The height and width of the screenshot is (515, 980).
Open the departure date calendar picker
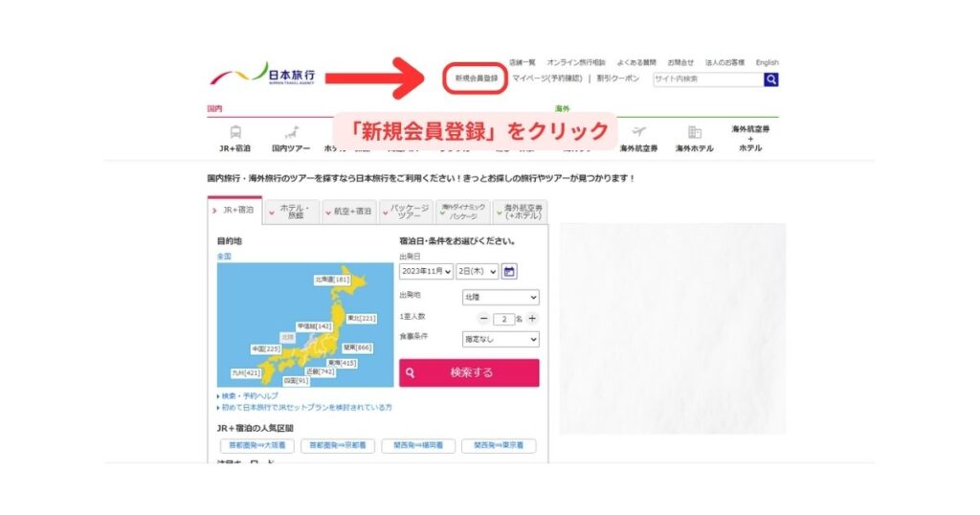pyautogui.click(x=509, y=271)
